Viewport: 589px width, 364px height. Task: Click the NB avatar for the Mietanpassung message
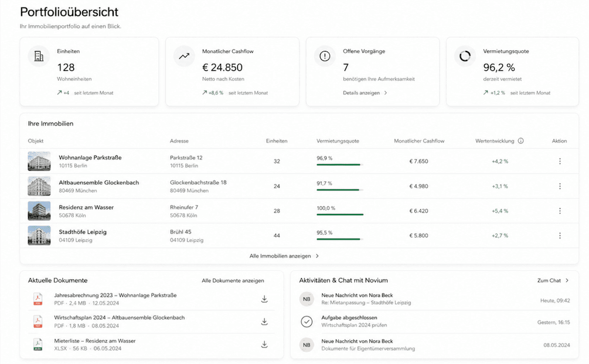pyautogui.click(x=307, y=299)
